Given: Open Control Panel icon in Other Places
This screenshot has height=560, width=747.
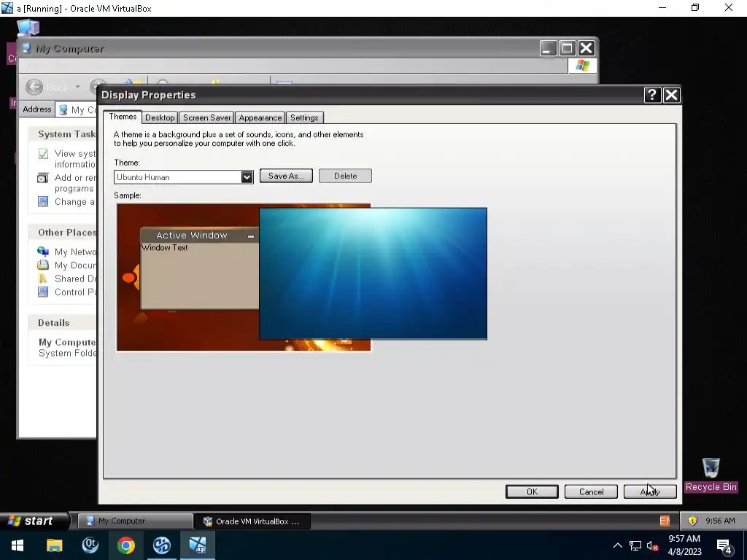Looking at the screenshot, I should [43, 292].
